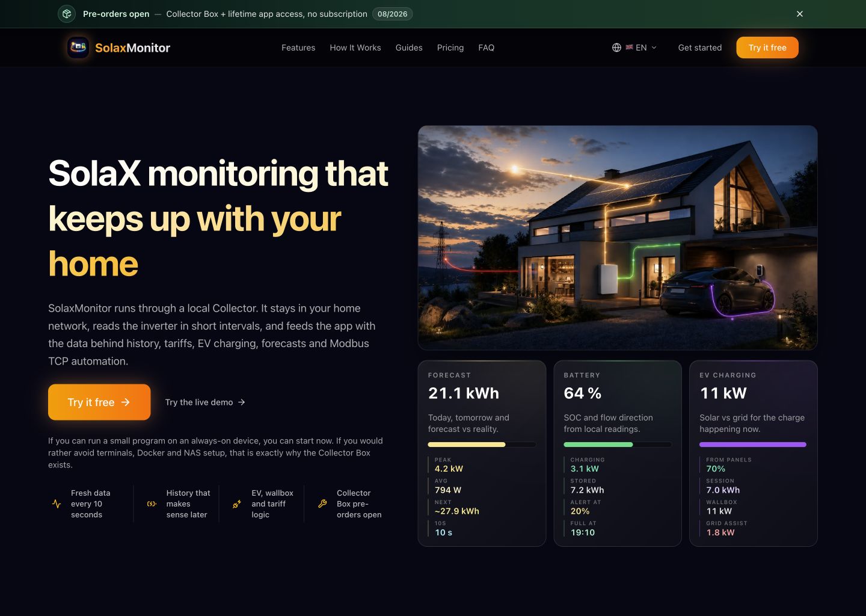Screen dimensions: 866x616
Task: Navigate to the Pricing page
Action: 450,48
